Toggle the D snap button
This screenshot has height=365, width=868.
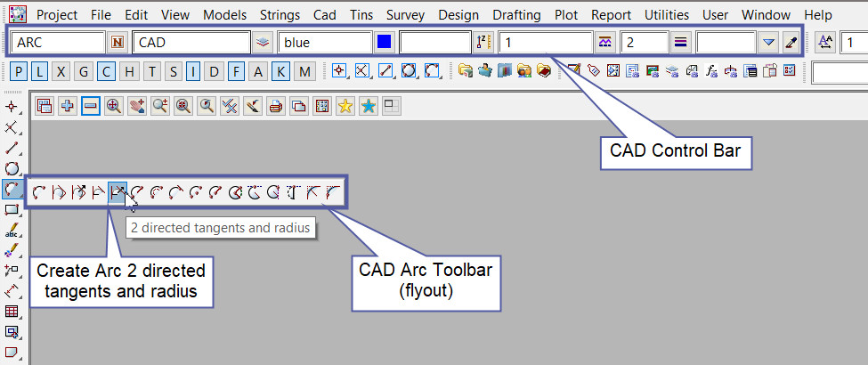[x=215, y=71]
